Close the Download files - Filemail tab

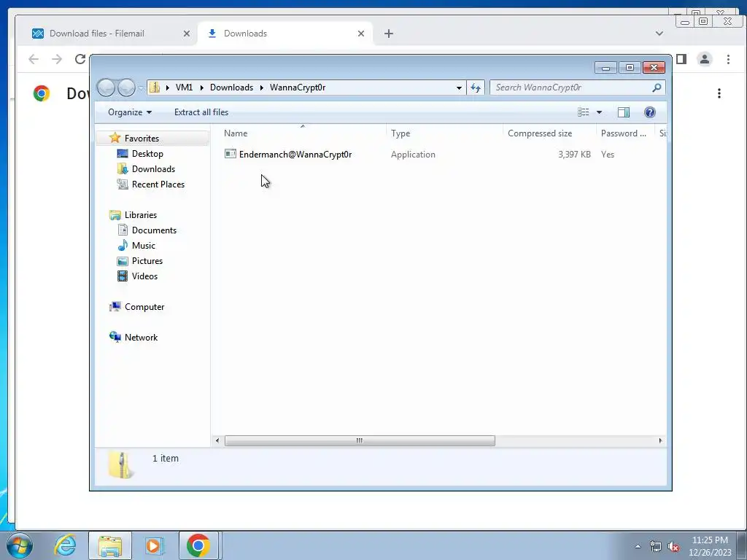(x=187, y=34)
